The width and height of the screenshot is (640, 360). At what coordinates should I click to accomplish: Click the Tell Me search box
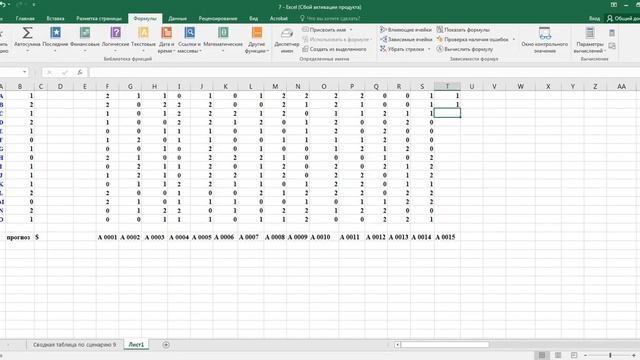tap(330, 18)
